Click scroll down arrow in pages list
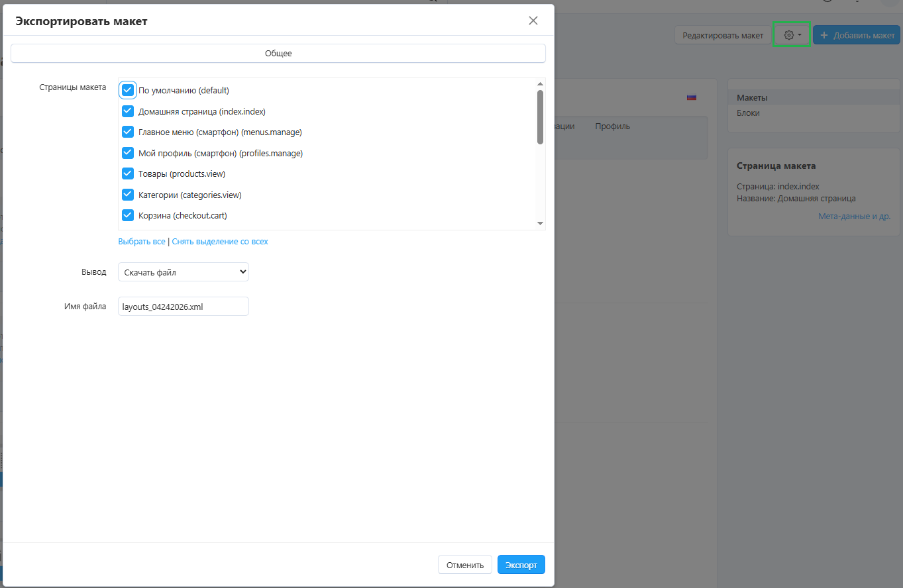Viewport: 903px width, 588px height. click(x=540, y=224)
